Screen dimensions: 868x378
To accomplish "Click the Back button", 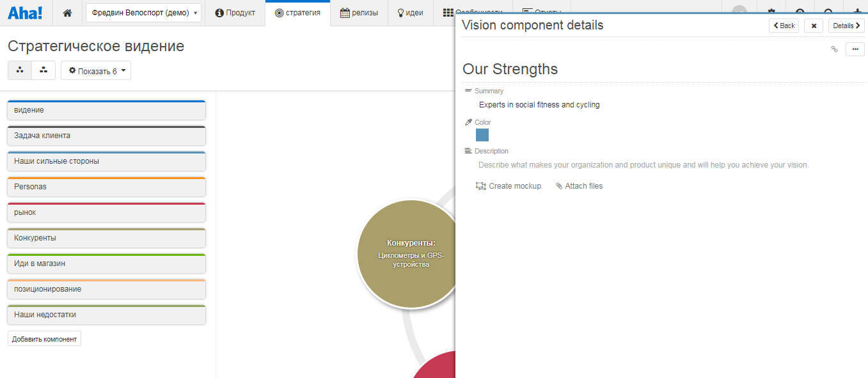I will pos(784,26).
